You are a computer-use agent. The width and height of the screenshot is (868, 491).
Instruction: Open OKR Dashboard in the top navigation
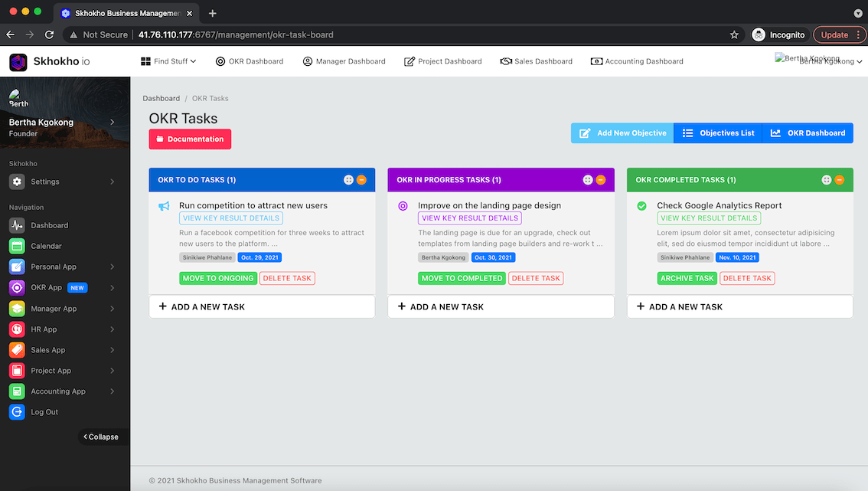(x=249, y=61)
